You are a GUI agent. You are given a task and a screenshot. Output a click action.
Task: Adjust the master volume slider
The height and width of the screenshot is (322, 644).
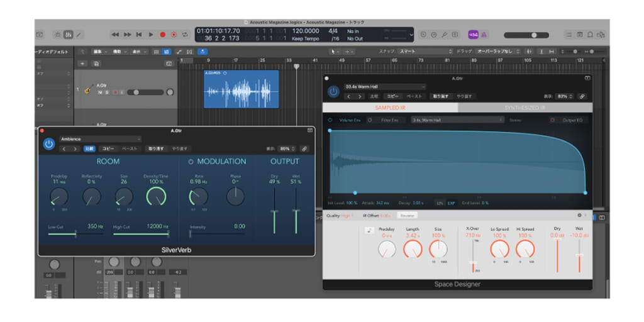pos(526,35)
